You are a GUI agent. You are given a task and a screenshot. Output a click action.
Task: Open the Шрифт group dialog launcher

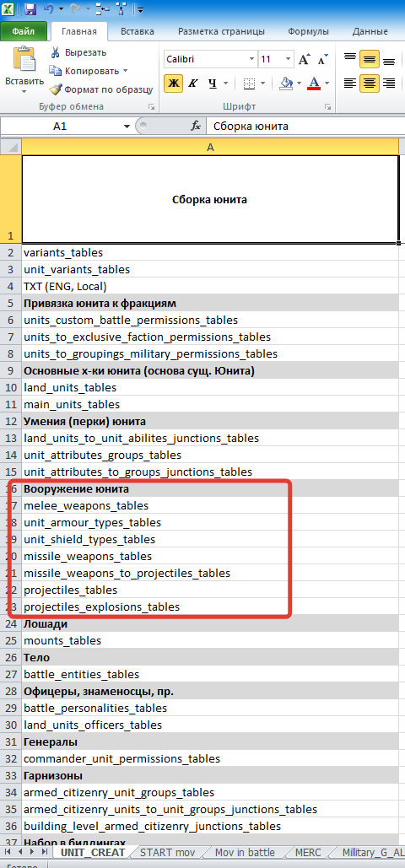327,106
